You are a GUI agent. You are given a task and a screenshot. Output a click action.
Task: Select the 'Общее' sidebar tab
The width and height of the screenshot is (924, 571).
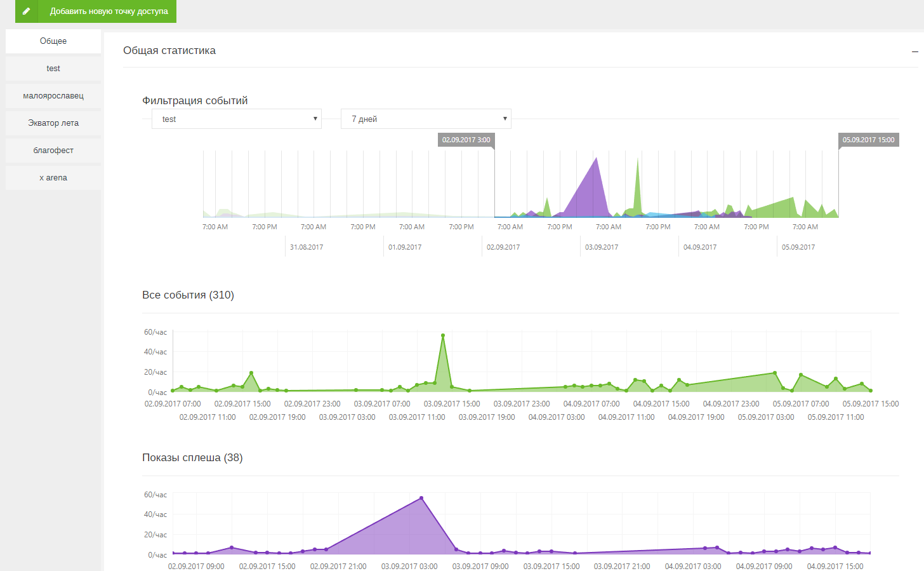(x=53, y=41)
